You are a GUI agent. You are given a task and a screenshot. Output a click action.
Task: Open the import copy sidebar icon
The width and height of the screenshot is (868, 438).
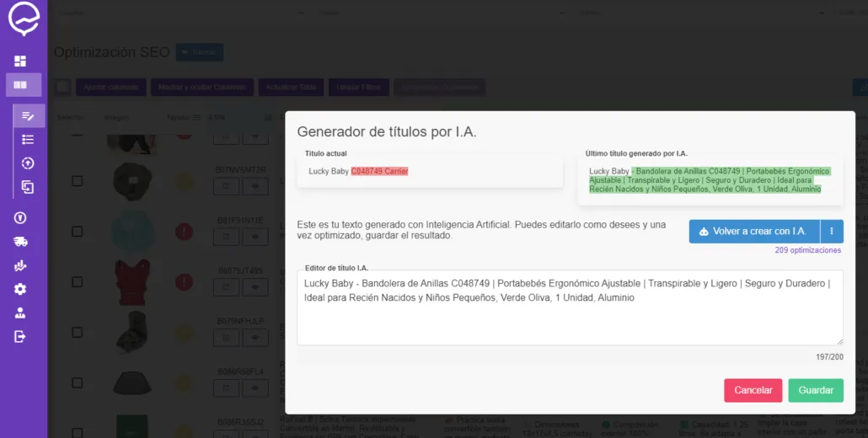point(28,188)
